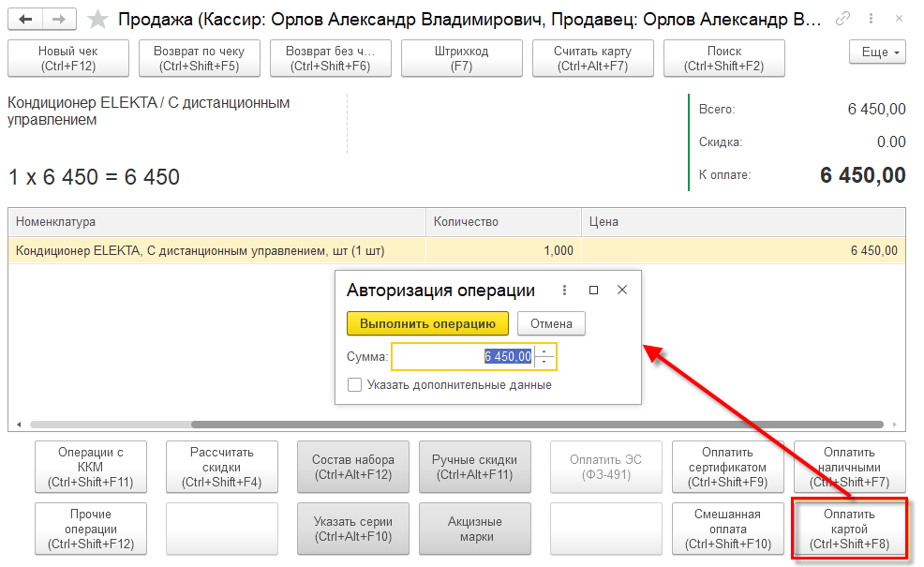Click Выполнить операцию button
The height and width of the screenshot is (567, 924).
pyautogui.click(x=428, y=323)
